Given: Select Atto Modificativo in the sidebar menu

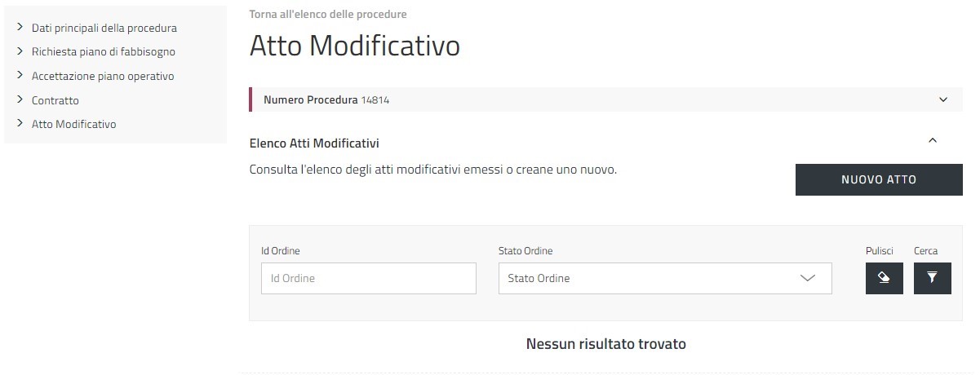Looking at the screenshot, I should (x=74, y=125).
